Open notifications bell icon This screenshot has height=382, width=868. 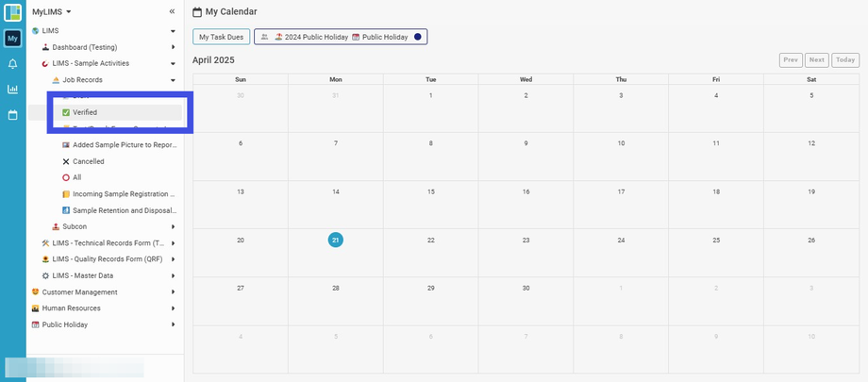pos(12,64)
